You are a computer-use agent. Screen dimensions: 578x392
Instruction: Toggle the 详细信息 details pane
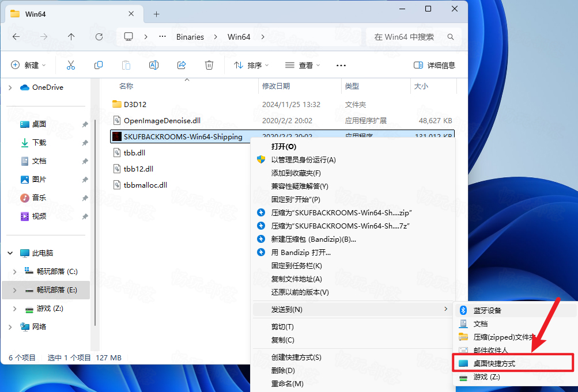[435, 65]
